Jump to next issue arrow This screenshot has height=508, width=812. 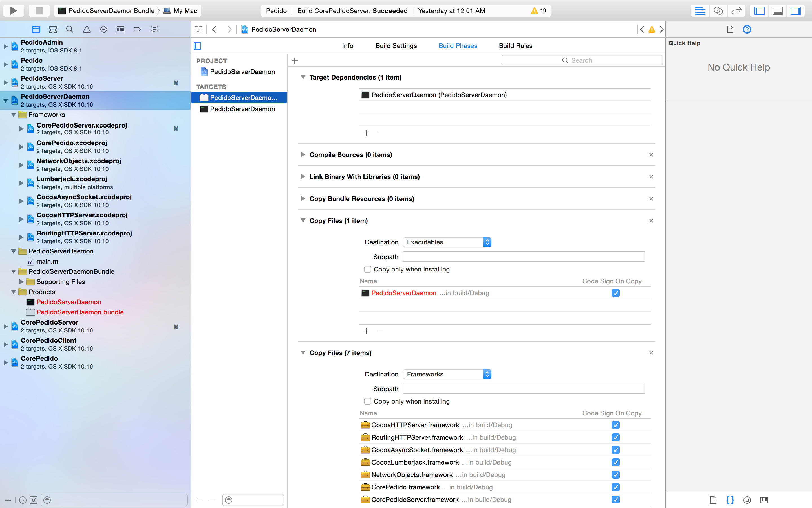tap(661, 30)
